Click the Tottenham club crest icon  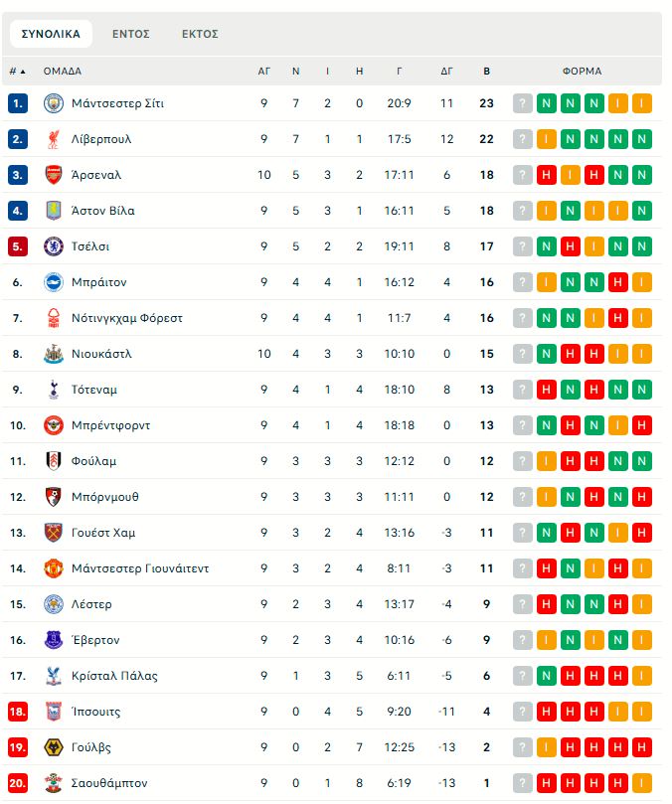pyautogui.click(x=54, y=390)
